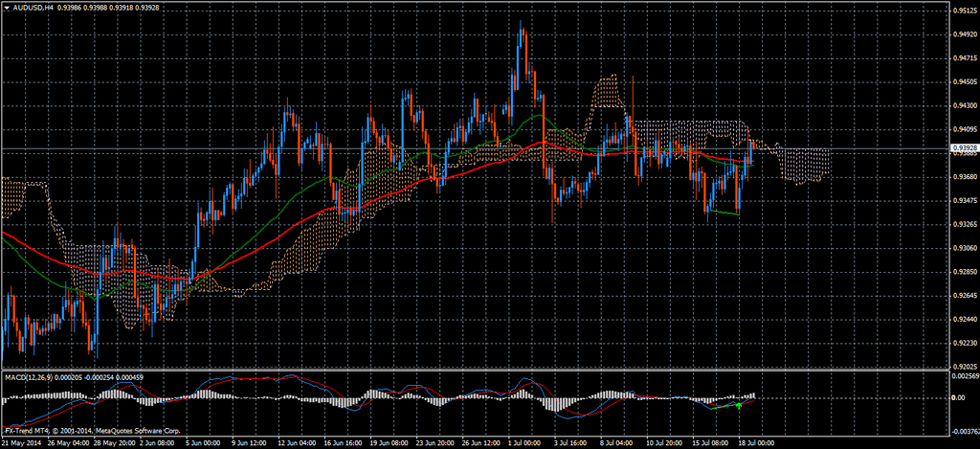Click the 18 Jul 00:00 time label
980x449 pixels.
(x=755, y=443)
